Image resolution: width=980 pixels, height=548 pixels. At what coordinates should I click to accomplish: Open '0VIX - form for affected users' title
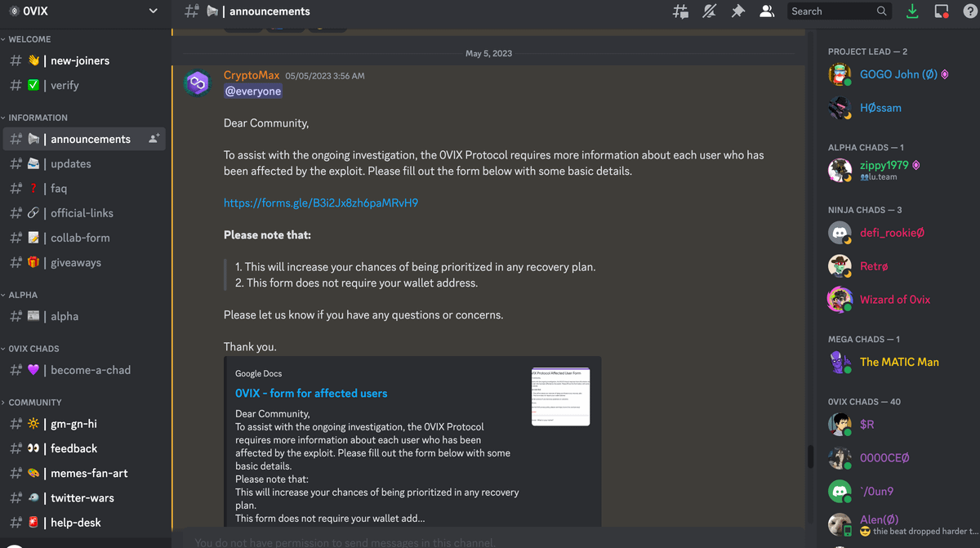point(311,393)
